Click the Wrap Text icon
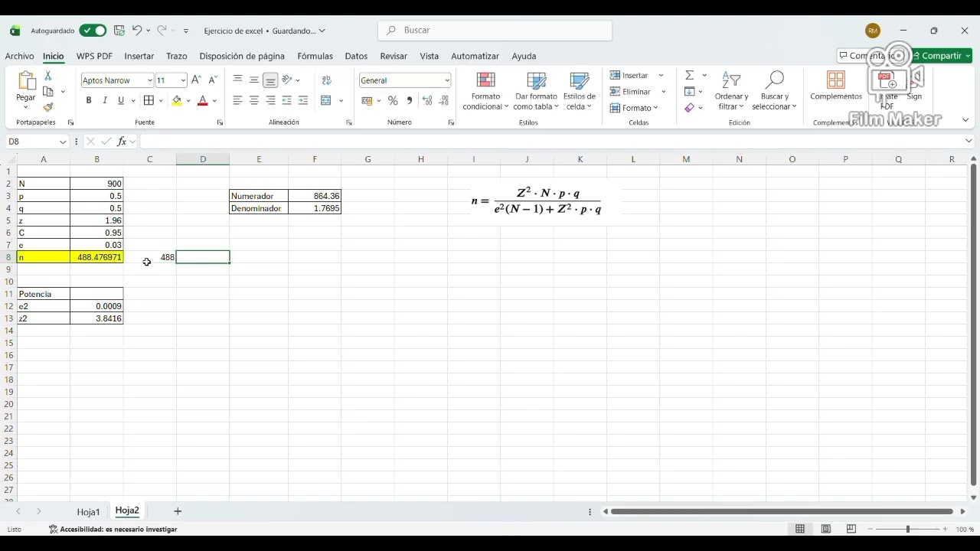Viewport: 980px width, 551px height. [327, 80]
